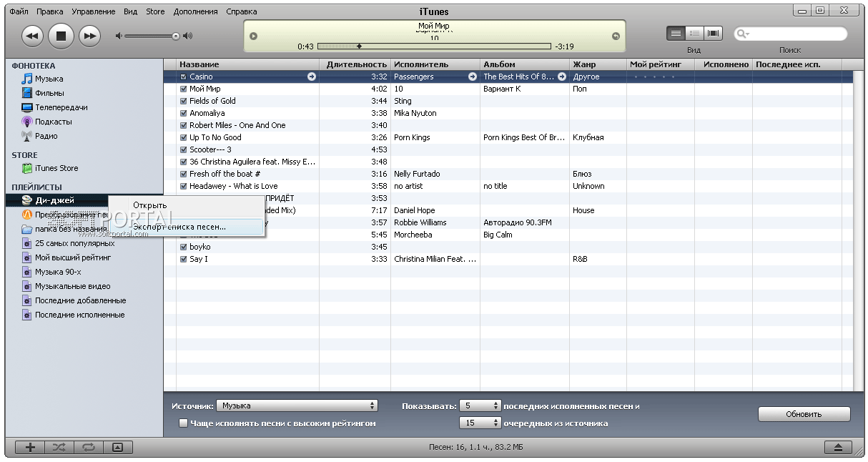Uncheck the Fields of Gold checkbox
The width and height of the screenshot is (868, 462).
184,101
